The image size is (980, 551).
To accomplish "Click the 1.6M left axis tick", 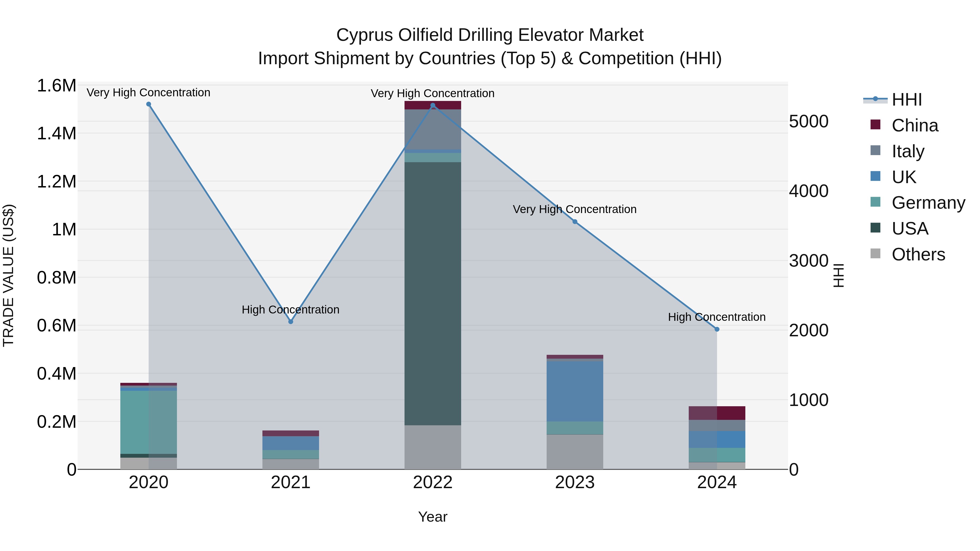I will tap(56, 85).
